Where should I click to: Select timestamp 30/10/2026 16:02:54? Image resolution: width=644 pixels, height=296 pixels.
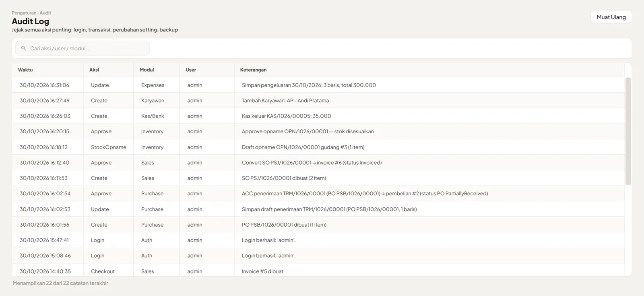point(45,193)
